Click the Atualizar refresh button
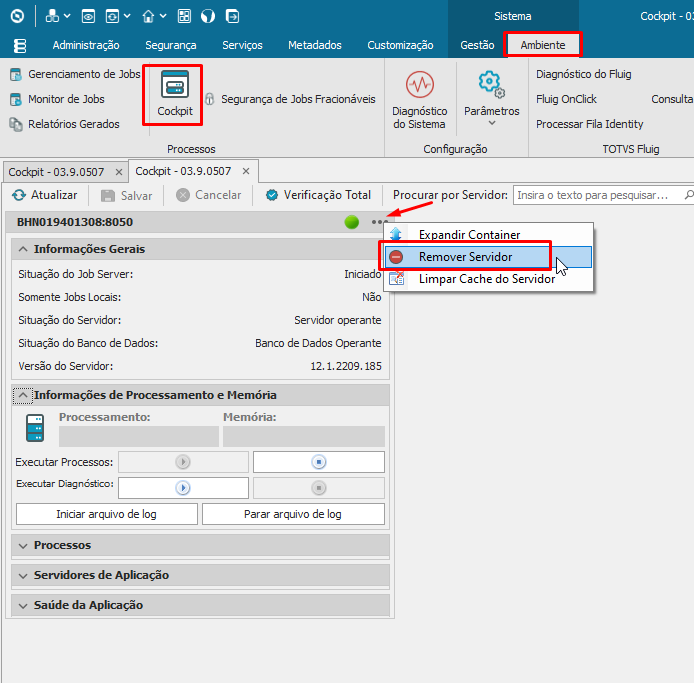The width and height of the screenshot is (694, 683). pyautogui.click(x=44, y=195)
